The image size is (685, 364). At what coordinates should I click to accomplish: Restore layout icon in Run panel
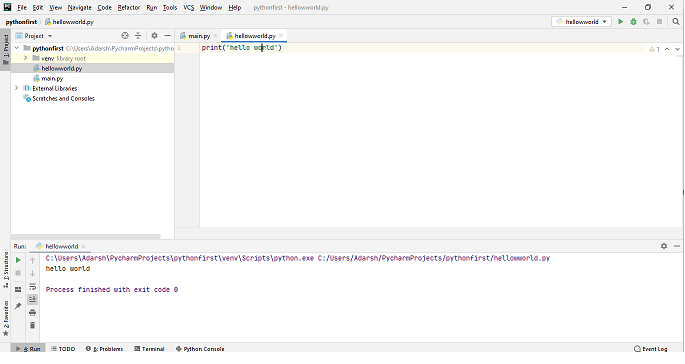point(18,289)
